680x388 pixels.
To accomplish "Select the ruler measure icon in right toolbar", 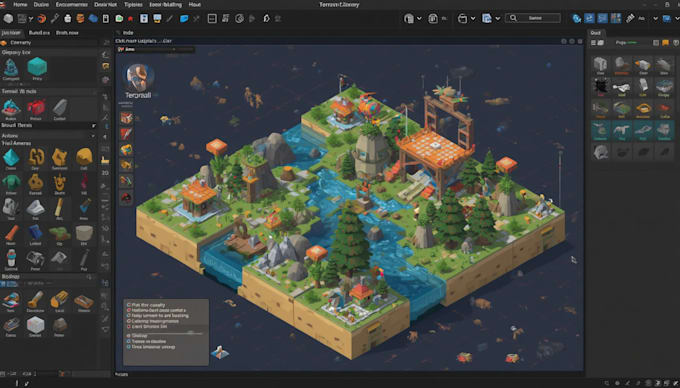I will pyautogui.click(x=630, y=18).
